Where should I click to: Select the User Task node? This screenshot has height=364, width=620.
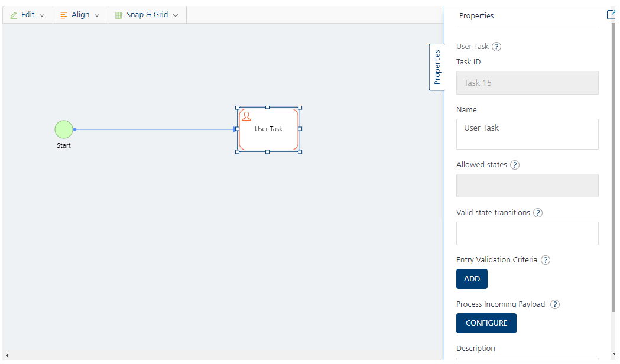click(268, 129)
